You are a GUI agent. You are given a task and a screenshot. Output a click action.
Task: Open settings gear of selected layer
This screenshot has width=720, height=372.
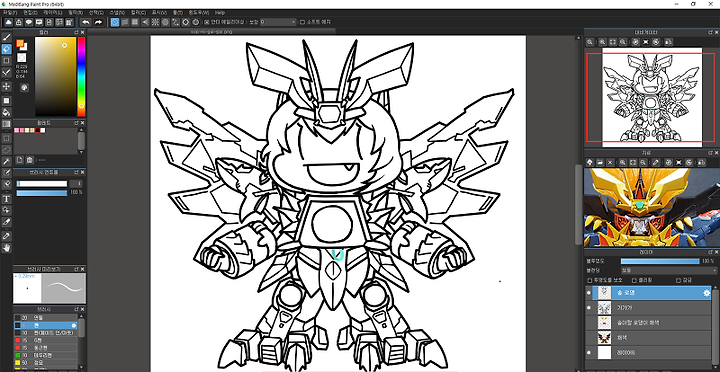click(x=707, y=293)
